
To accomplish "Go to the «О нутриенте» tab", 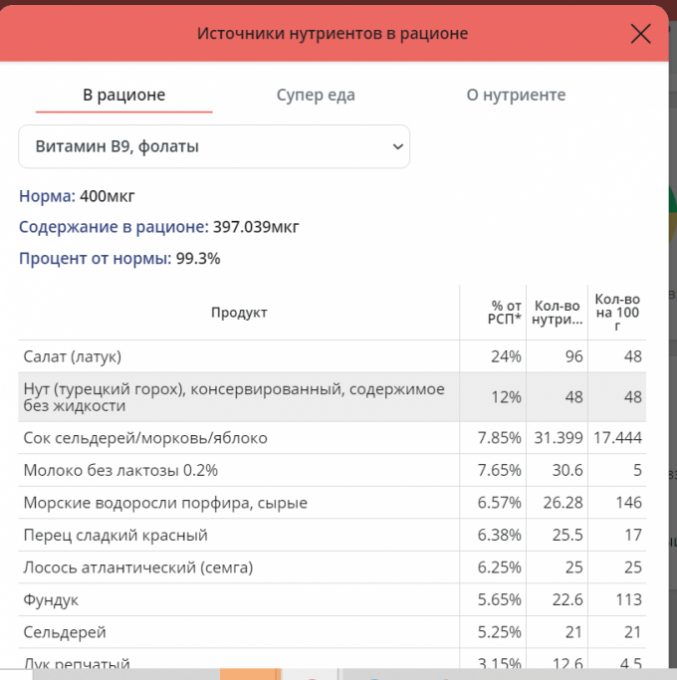I will [515, 95].
